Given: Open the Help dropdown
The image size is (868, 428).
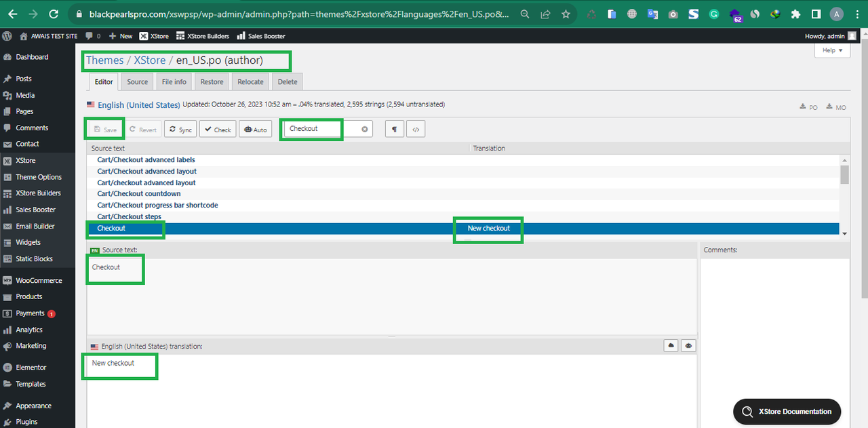Looking at the screenshot, I should point(832,50).
